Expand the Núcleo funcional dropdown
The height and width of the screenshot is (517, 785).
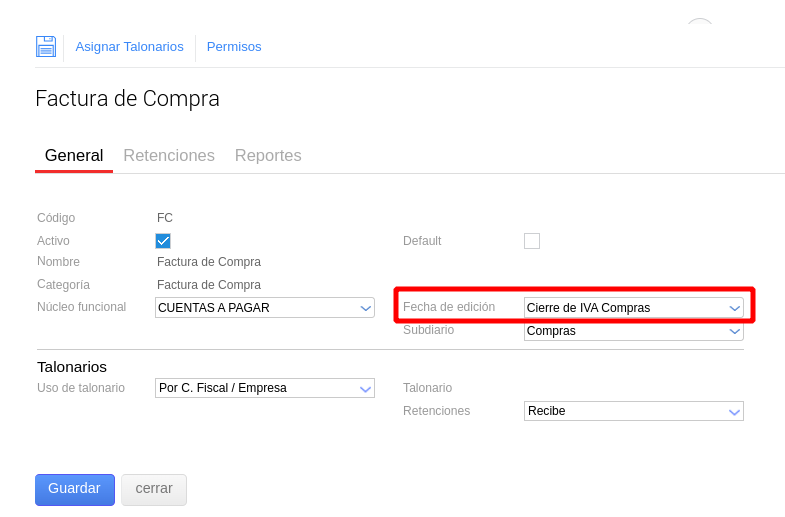(x=265, y=308)
